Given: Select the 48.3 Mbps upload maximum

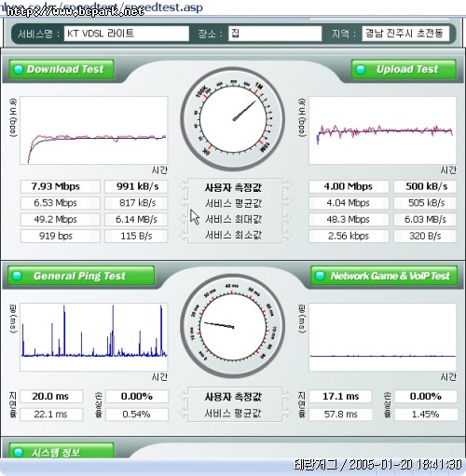Looking at the screenshot, I should (x=349, y=220).
